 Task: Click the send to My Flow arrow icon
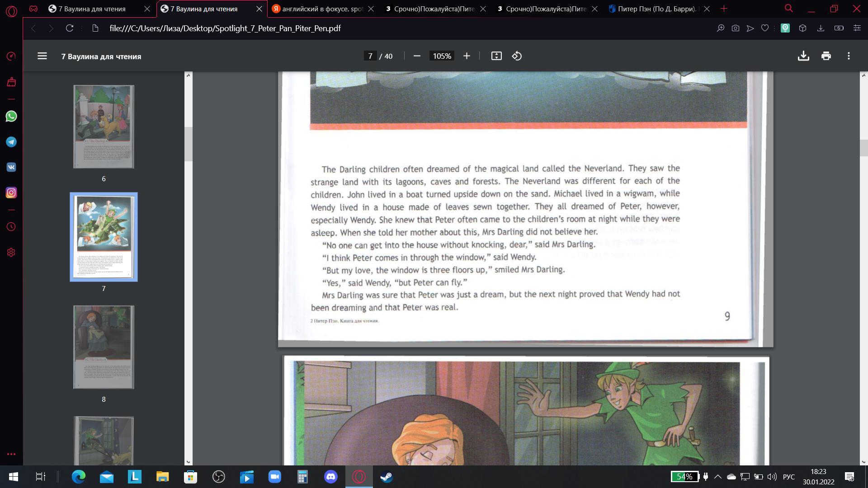pyautogui.click(x=750, y=28)
